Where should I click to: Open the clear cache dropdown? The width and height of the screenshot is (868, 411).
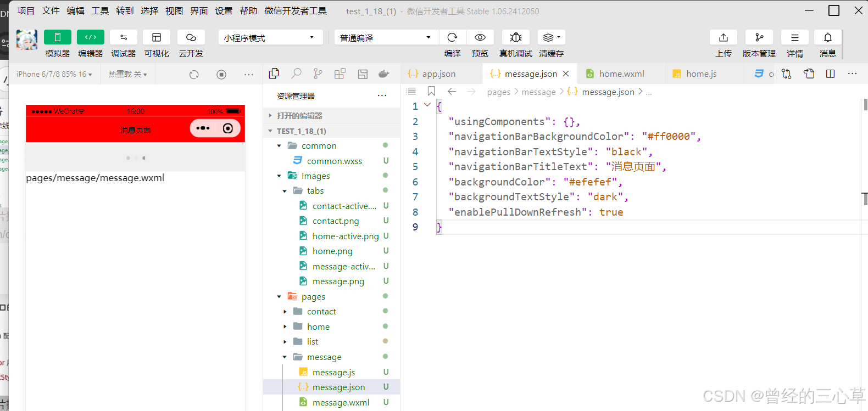click(x=552, y=37)
